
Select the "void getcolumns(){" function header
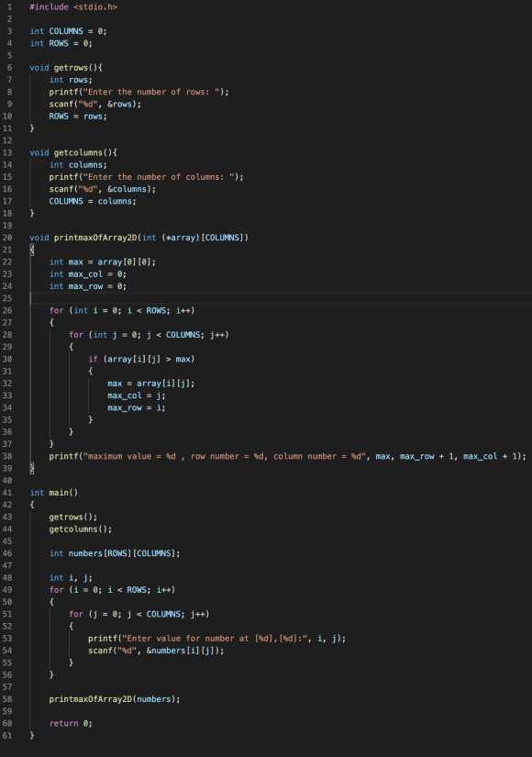coord(73,152)
